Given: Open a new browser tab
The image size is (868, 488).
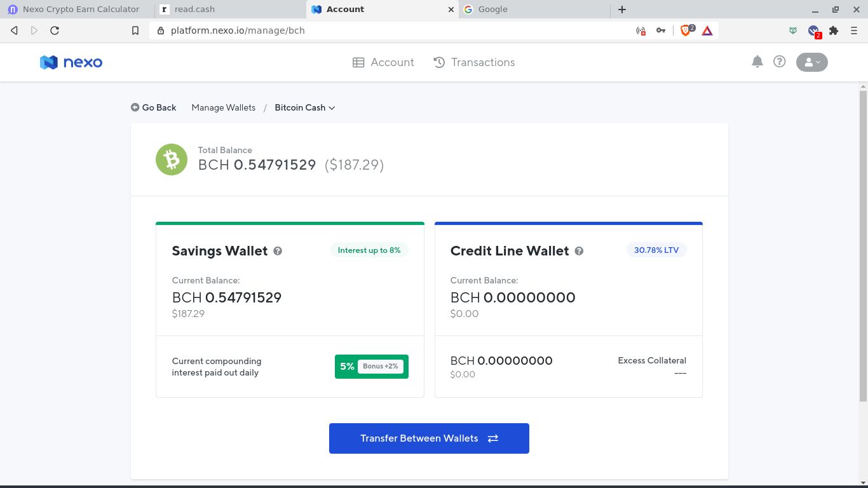Looking at the screenshot, I should point(622,10).
